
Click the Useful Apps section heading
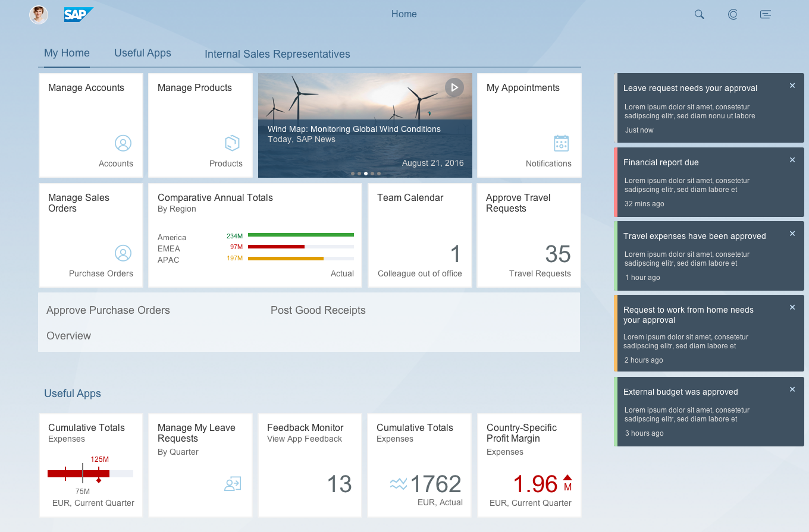73,394
